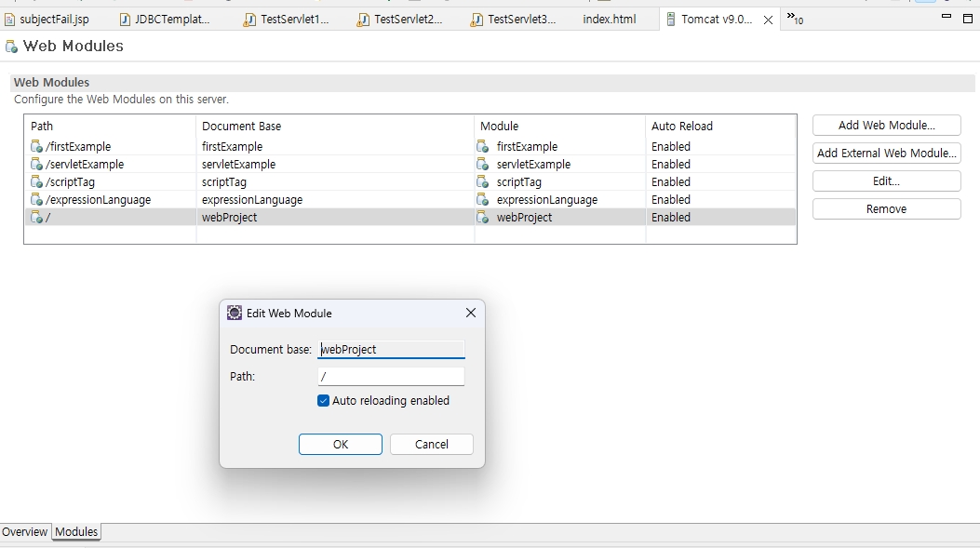Click the subjectFail.jsp tab file icon

point(9,20)
